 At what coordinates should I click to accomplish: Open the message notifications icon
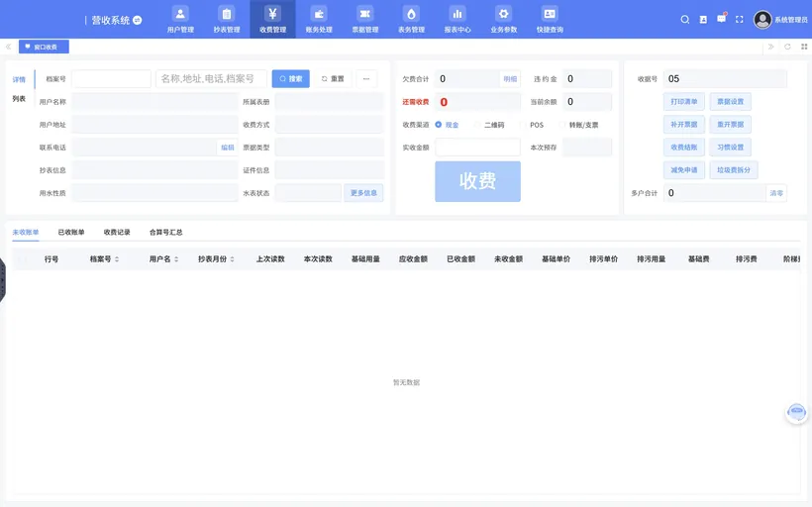(x=721, y=19)
